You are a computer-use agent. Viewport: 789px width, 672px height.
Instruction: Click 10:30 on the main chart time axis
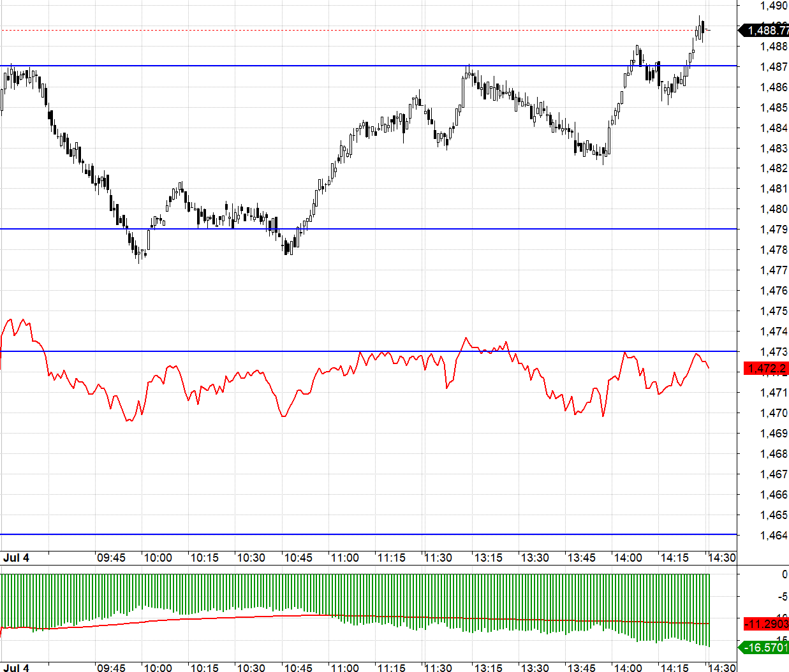tap(251, 558)
